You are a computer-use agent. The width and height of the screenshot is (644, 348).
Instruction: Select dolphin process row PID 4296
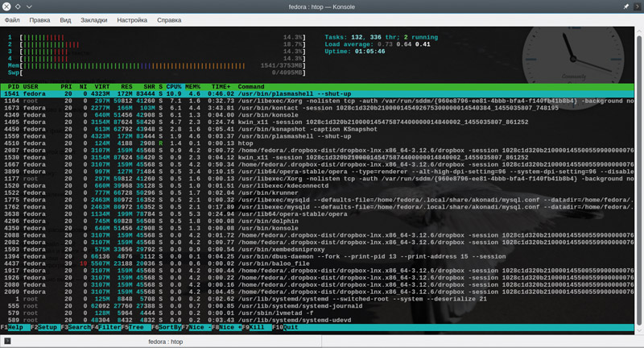317,221
